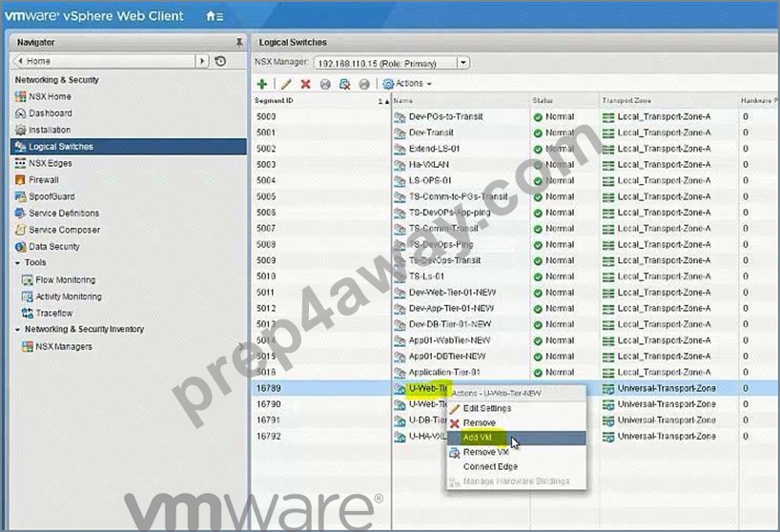
Task: Select the Extend-LS-01 switch row
Action: pyautogui.click(x=515, y=149)
